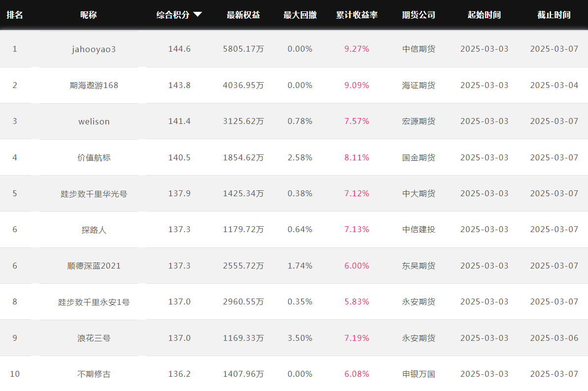Select futures company 东吴期货
588x391 pixels.
[x=419, y=266]
